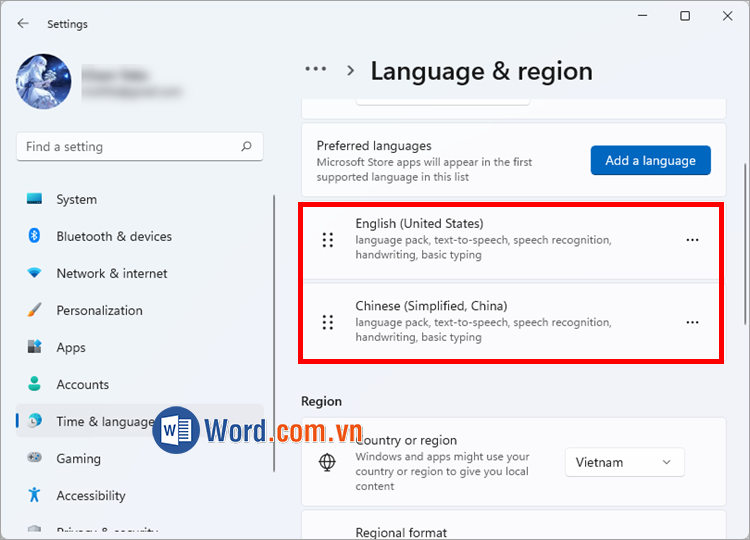Click the Personalization paintbrush icon

35,310
